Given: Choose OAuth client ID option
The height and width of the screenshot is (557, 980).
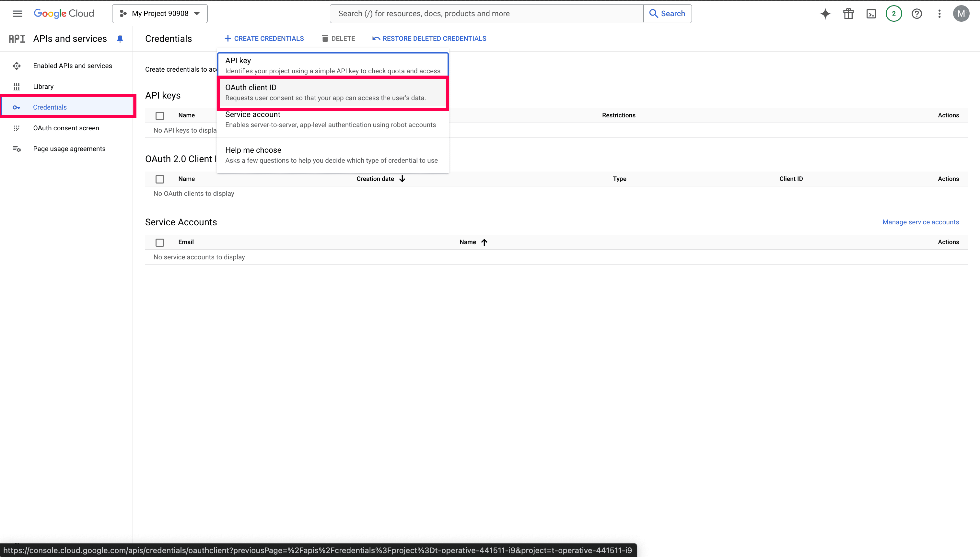Looking at the screenshot, I should coord(332,93).
